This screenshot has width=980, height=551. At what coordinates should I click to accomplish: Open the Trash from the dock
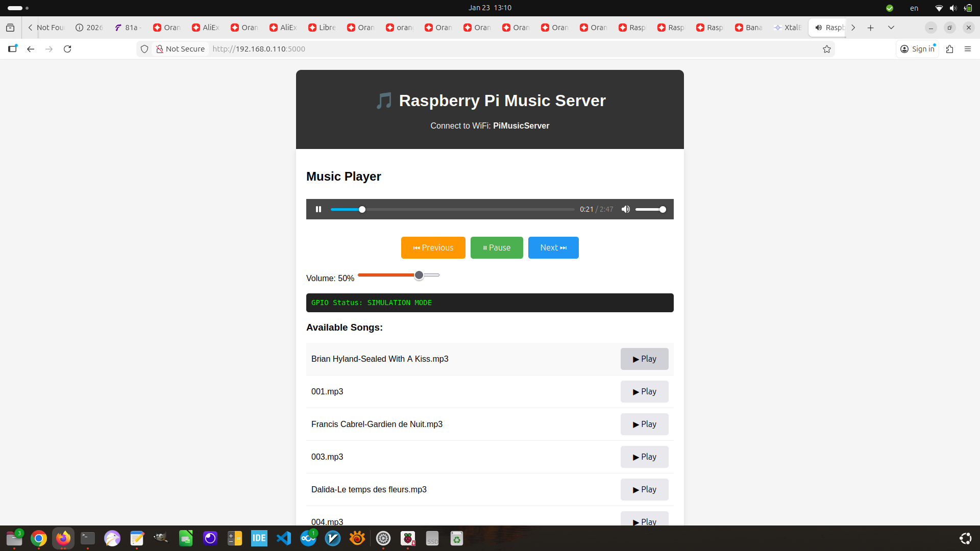457,538
